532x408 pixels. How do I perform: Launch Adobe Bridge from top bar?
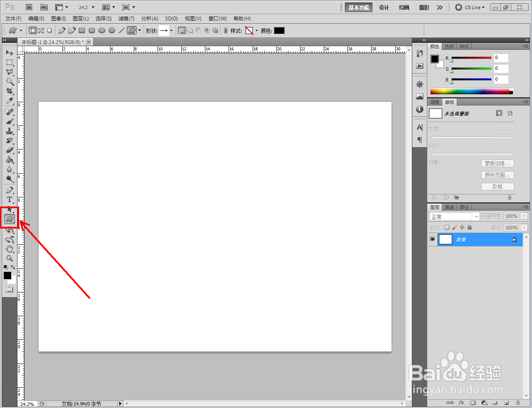(x=29, y=7)
